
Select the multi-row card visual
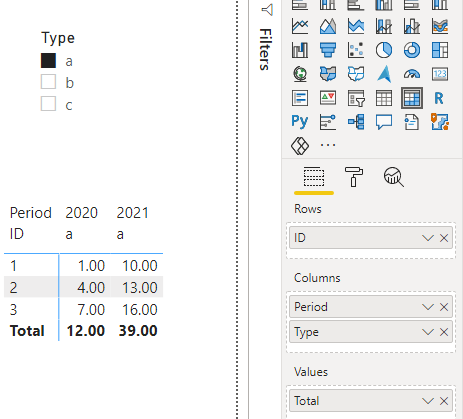coord(300,98)
